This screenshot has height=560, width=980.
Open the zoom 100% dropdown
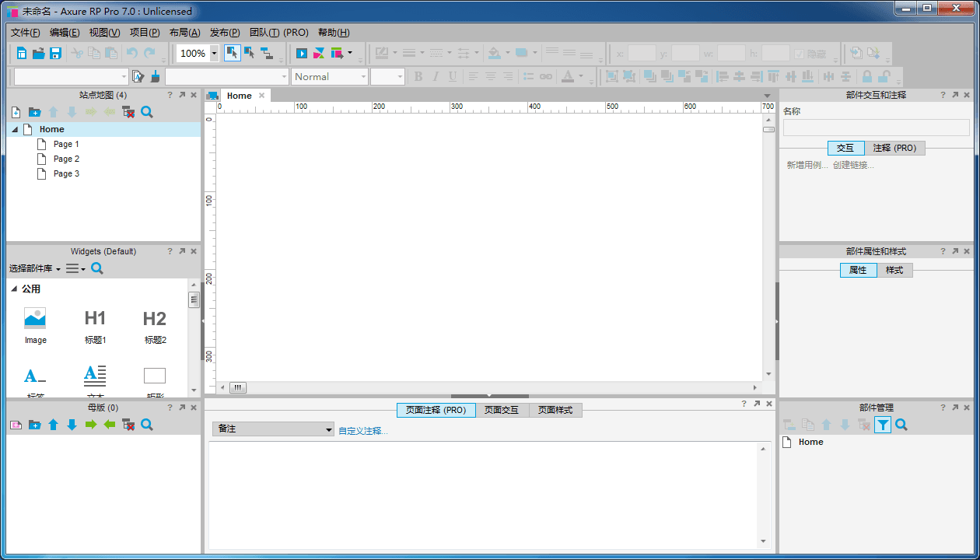[x=214, y=53]
